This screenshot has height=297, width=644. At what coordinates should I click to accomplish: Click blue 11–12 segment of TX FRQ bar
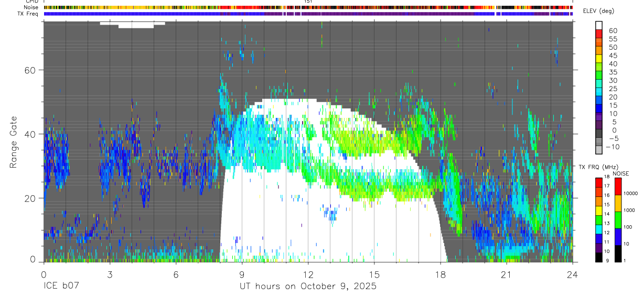(x=598, y=239)
